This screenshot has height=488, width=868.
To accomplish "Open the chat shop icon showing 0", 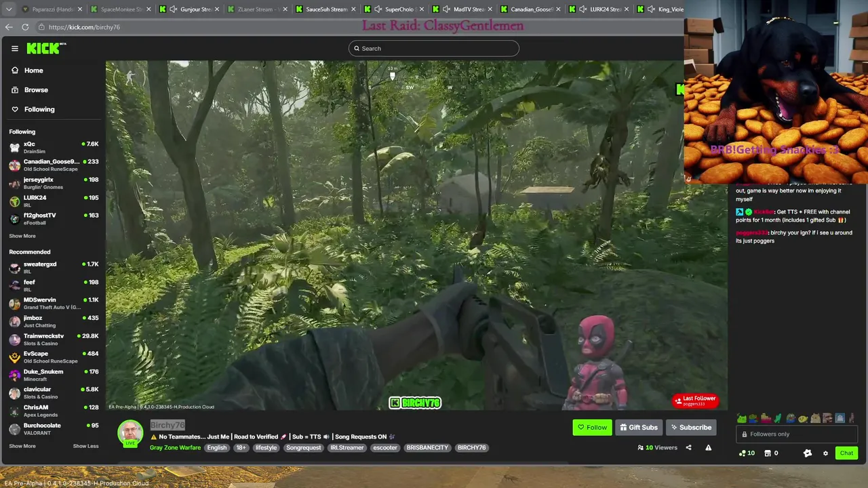I will (x=771, y=453).
